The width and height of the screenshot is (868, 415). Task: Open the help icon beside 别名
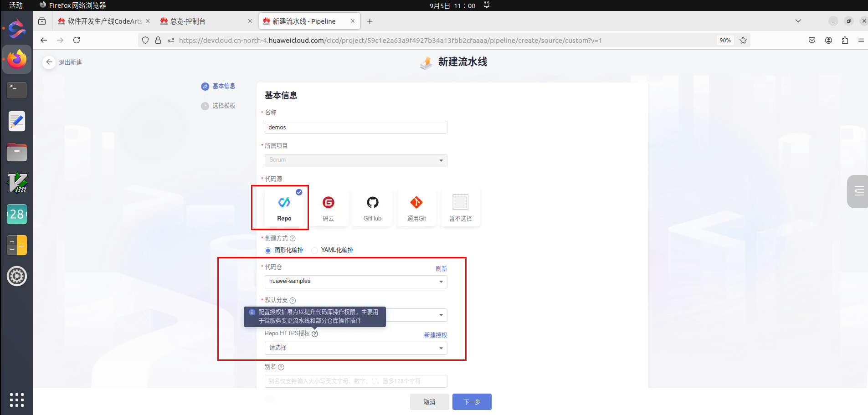281,367
